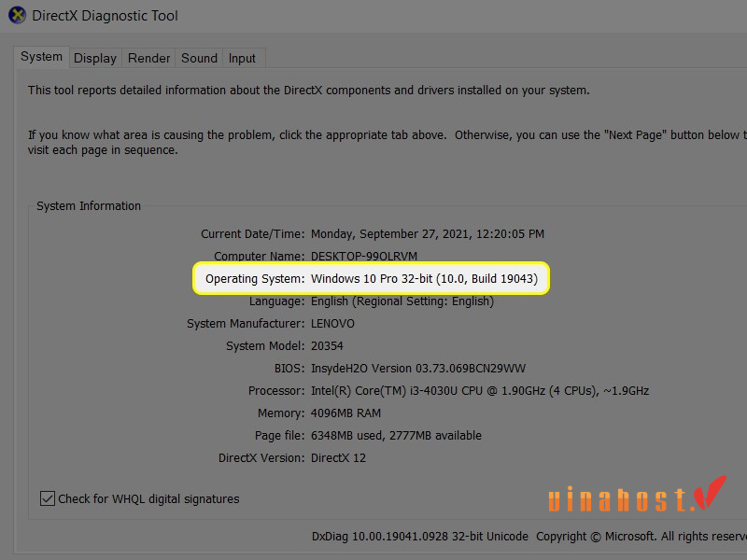The image size is (747, 560).
Task: Click the InsydeH2O BIOS version value
Action: tap(418, 369)
